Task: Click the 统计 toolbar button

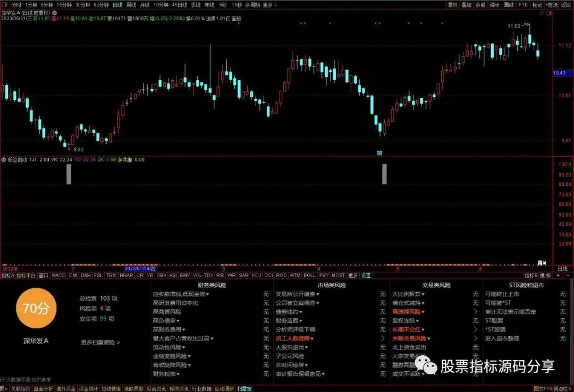Action: click(495, 5)
